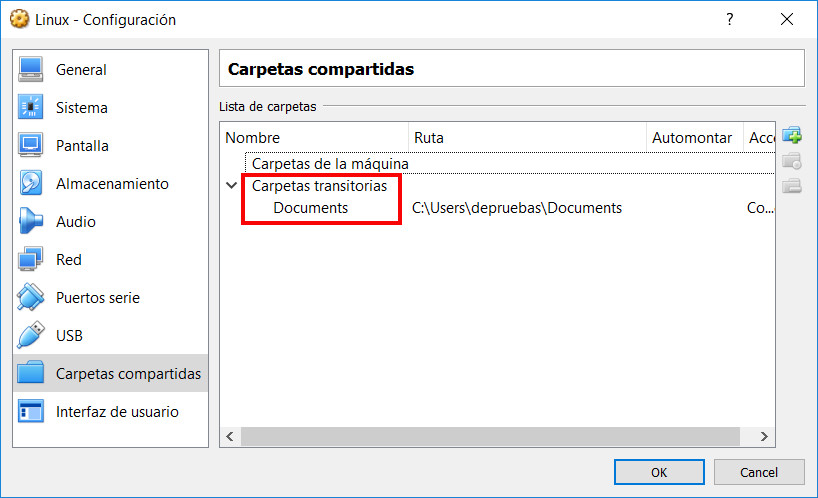Click the VirtualBox gear title icon

pyautogui.click(x=19, y=19)
